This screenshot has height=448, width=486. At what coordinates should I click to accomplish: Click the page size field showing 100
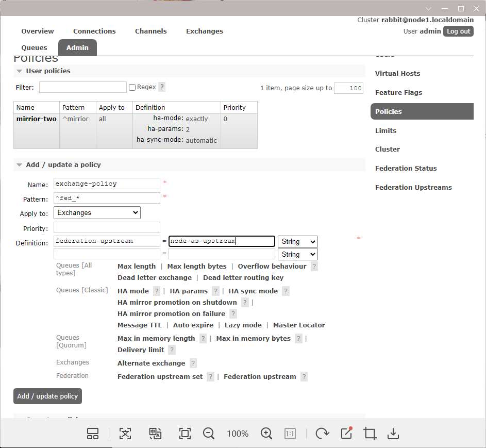coord(348,88)
